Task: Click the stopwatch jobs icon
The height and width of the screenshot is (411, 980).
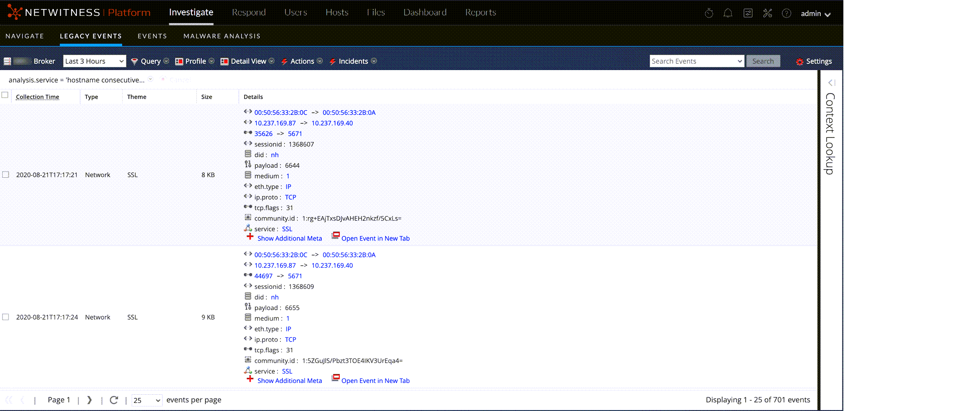Action: click(x=709, y=13)
